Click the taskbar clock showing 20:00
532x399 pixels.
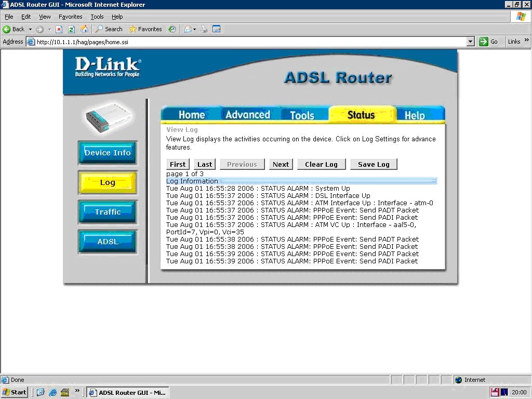[519, 392]
